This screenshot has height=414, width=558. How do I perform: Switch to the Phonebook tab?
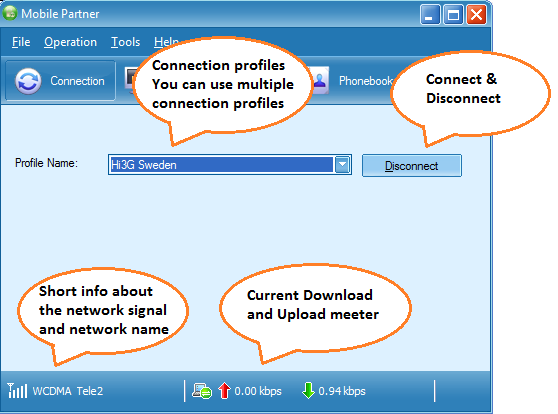365,81
